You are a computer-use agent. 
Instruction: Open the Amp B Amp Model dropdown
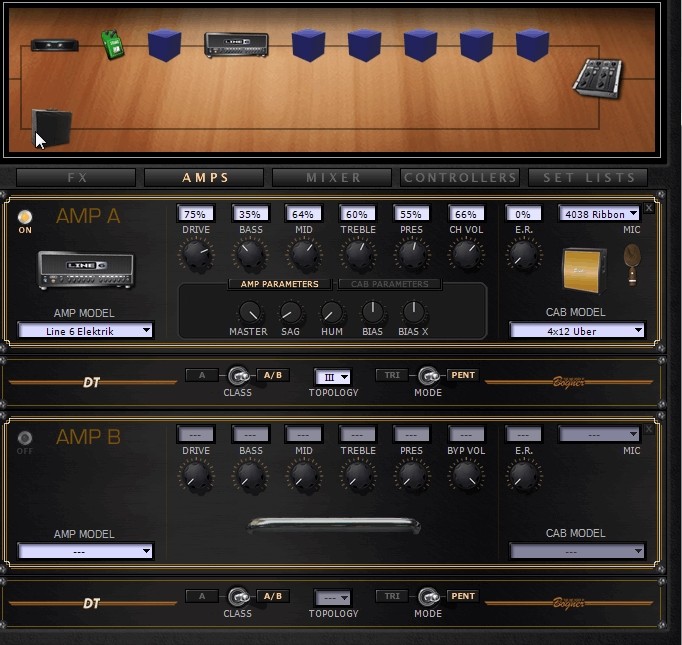coord(85,551)
